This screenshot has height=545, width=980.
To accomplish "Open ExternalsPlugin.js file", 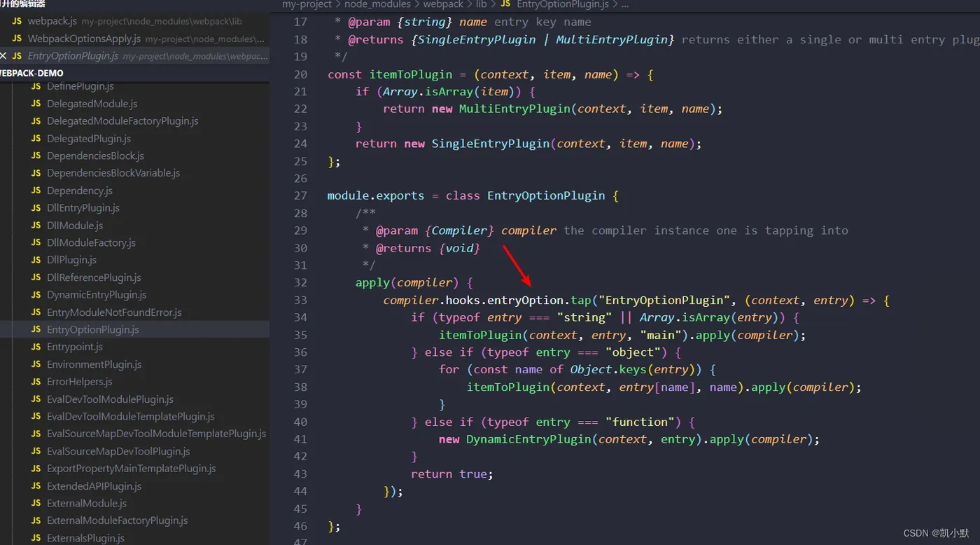I will coord(85,538).
